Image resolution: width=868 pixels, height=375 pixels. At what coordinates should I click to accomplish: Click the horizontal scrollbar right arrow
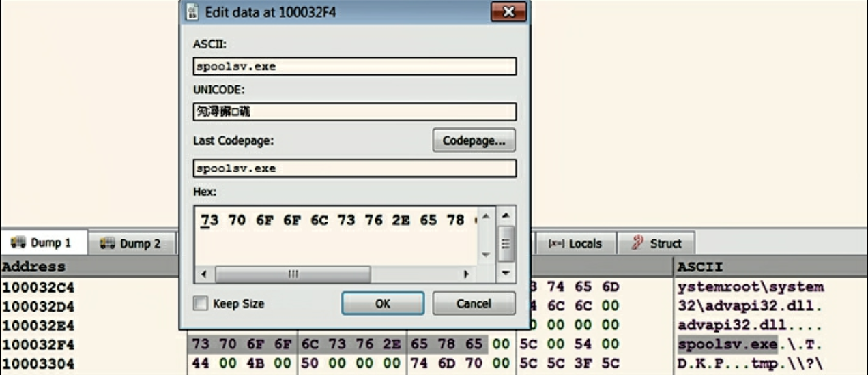pos(466,274)
